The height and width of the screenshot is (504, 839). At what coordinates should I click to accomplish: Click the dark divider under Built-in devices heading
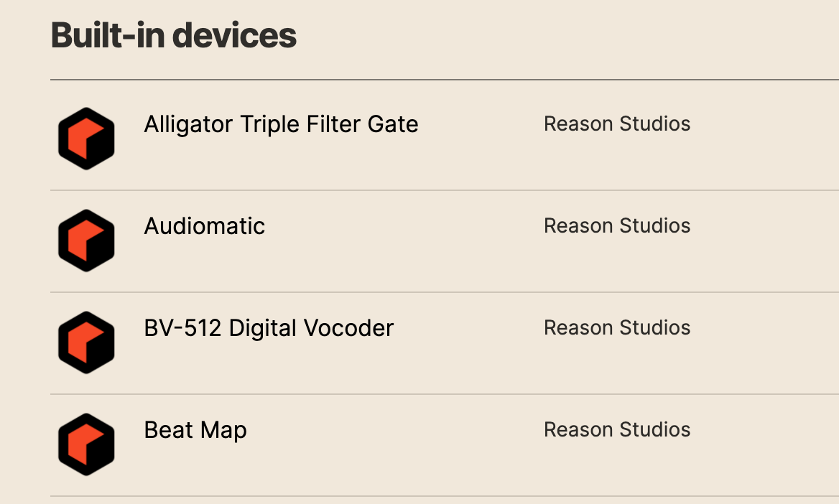[x=445, y=80]
